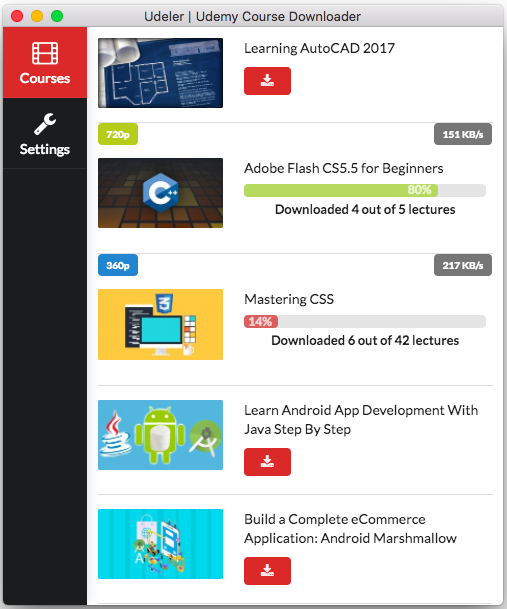507x609 pixels.
Task: Select the Android robot course thumbnail
Action: 160,435
